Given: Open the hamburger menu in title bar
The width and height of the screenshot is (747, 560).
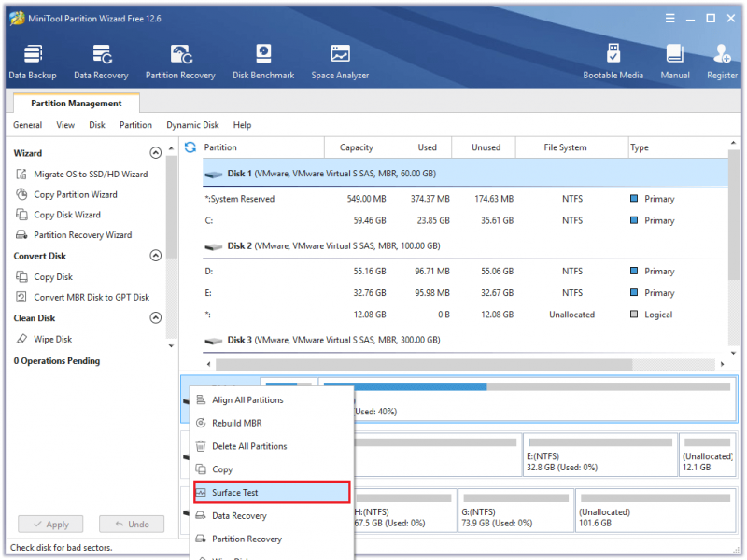Looking at the screenshot, I should point(669,19).
